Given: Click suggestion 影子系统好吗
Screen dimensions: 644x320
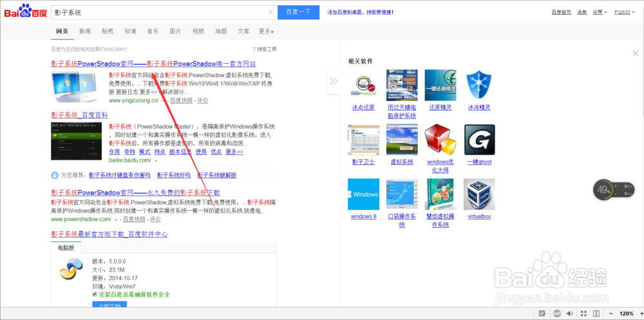Looking at the screenshot, I should (174, 175).
